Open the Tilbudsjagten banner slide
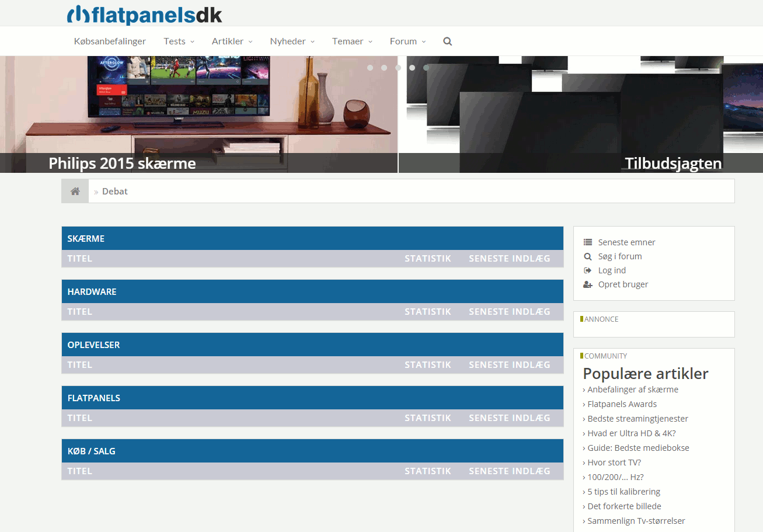This screenshot has width=763, height=532. tap(673, 163)
